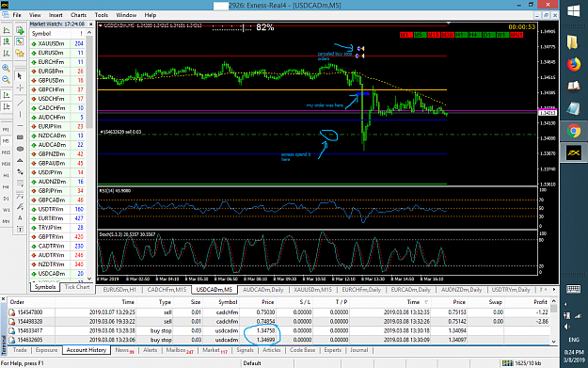Image resolution: width=588 pixels, height=368 pixels.
Task: Launch Chrome from the taskbar
Action: [x=573, y=132]
